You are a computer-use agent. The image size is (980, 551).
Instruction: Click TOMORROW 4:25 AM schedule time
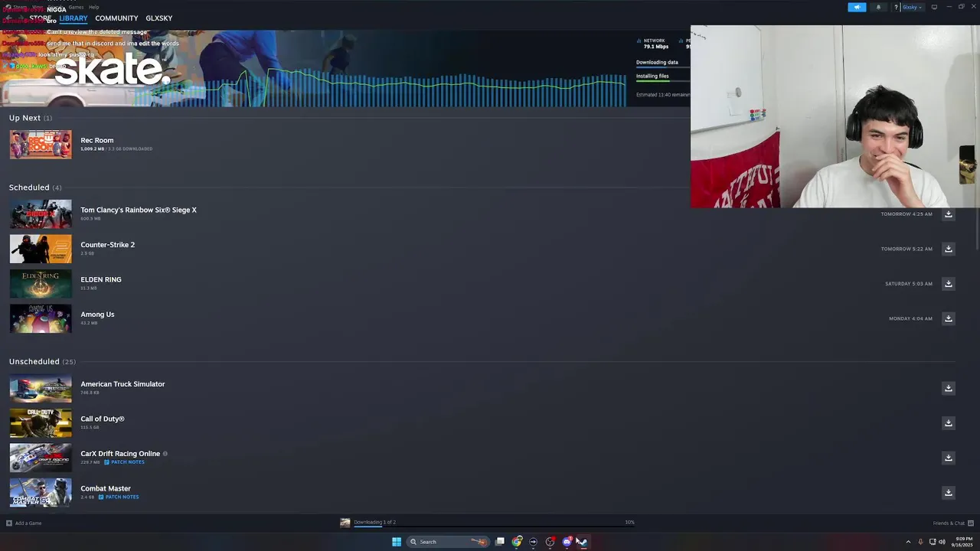click(x=906, y=214)
